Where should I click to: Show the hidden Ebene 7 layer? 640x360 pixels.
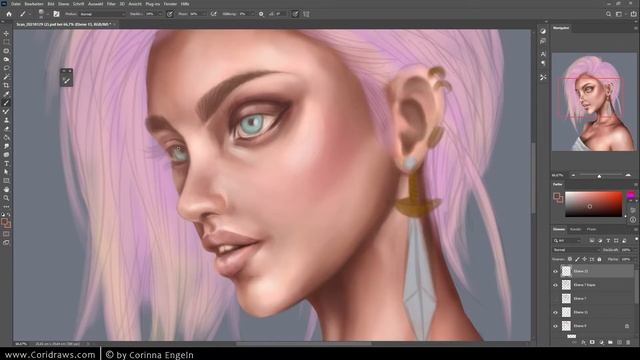pyautogui.click(x=556, y=299)
